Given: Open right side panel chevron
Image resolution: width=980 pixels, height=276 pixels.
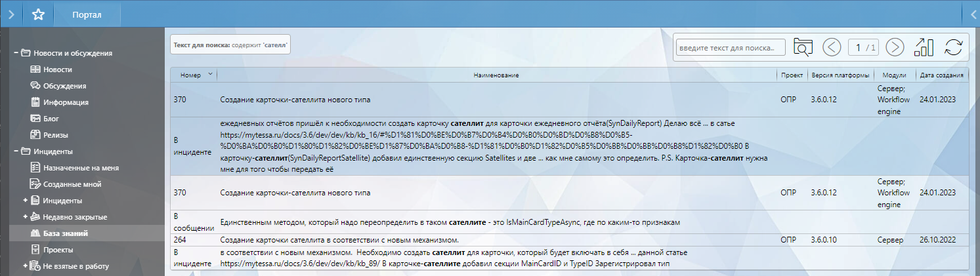Looking at the screenshot, I should pyautogui.click(x=974, y=14).
